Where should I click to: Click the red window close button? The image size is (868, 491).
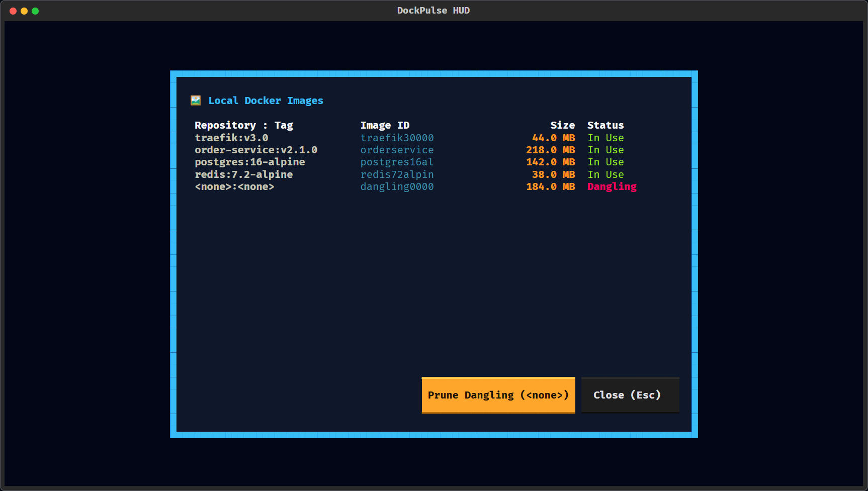[x=13, y=11]
